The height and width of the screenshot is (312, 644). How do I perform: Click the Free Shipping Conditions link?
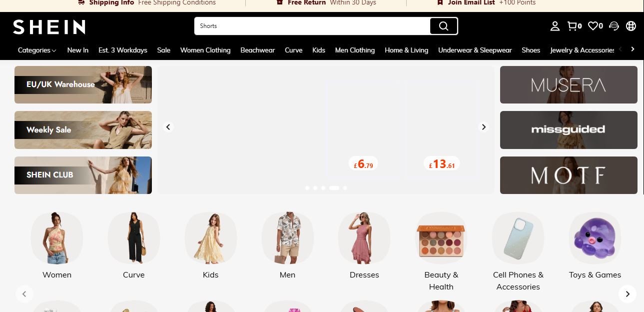[x=177, y=2]
